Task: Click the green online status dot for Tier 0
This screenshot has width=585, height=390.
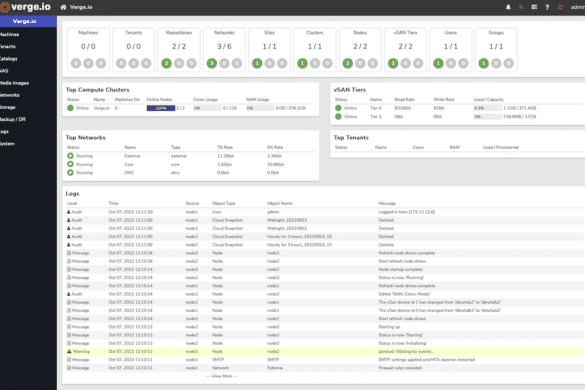Action: 338,108
